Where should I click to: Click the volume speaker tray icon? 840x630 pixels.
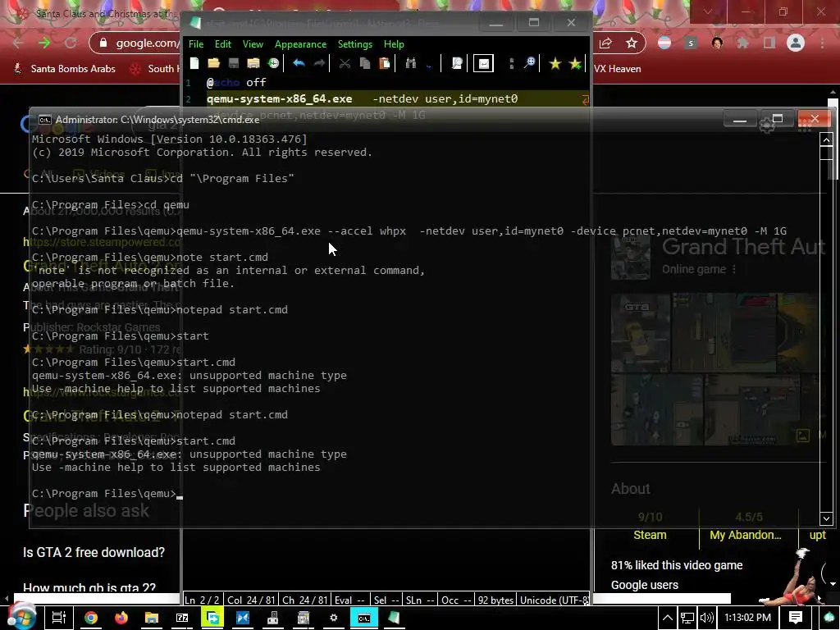point(706,618)
